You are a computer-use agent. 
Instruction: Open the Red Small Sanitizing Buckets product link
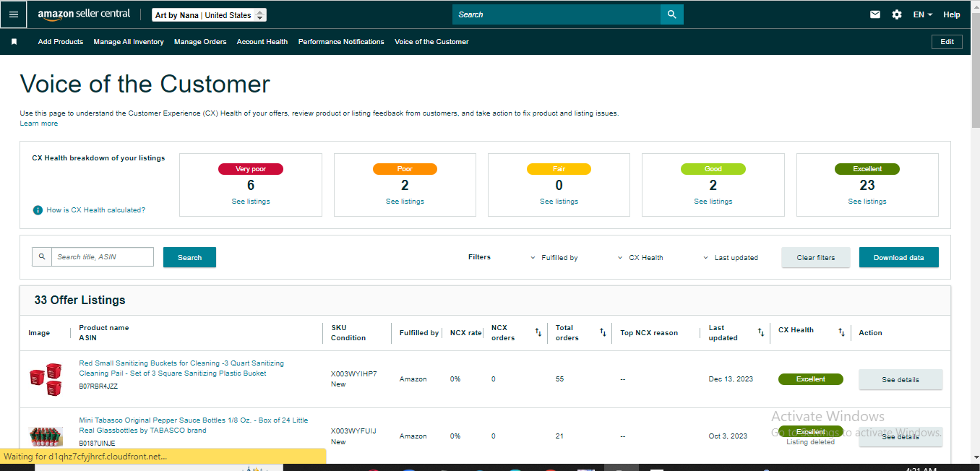point(181,368)
